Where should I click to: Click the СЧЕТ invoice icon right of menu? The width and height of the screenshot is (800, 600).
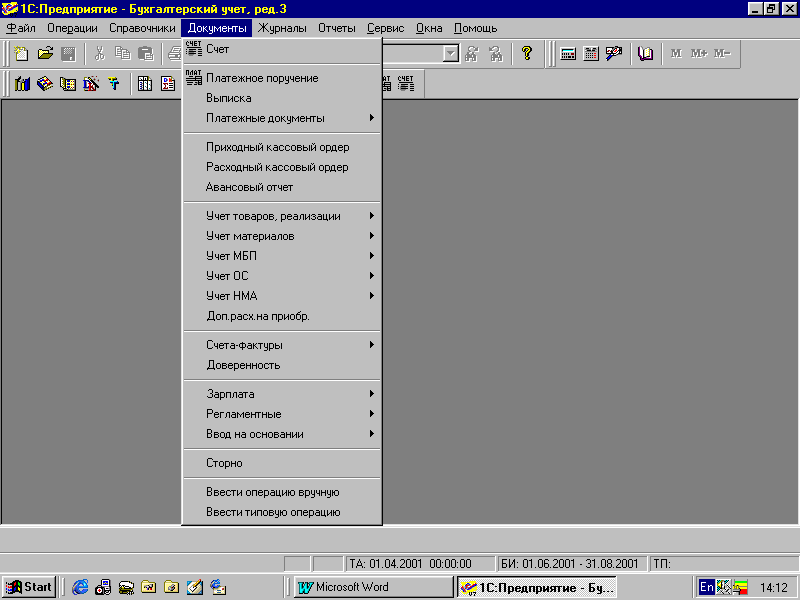click(406, 84)
